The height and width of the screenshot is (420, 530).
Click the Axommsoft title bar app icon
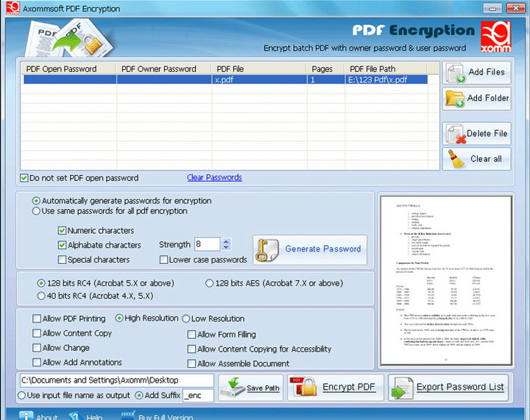[x=13, y=8]
